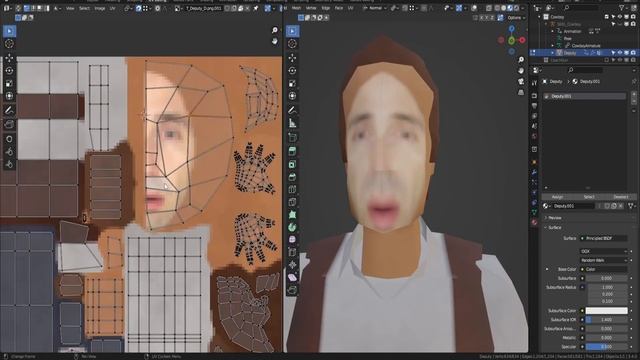Open the Material properties tab

tap(535, 222)
